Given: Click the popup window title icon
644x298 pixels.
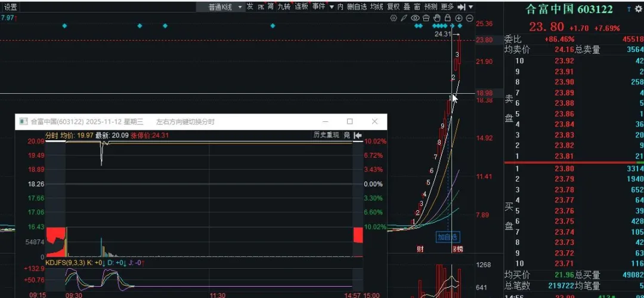Looking at the screenshot, I should pyautogui.click(x=24, y=122).
